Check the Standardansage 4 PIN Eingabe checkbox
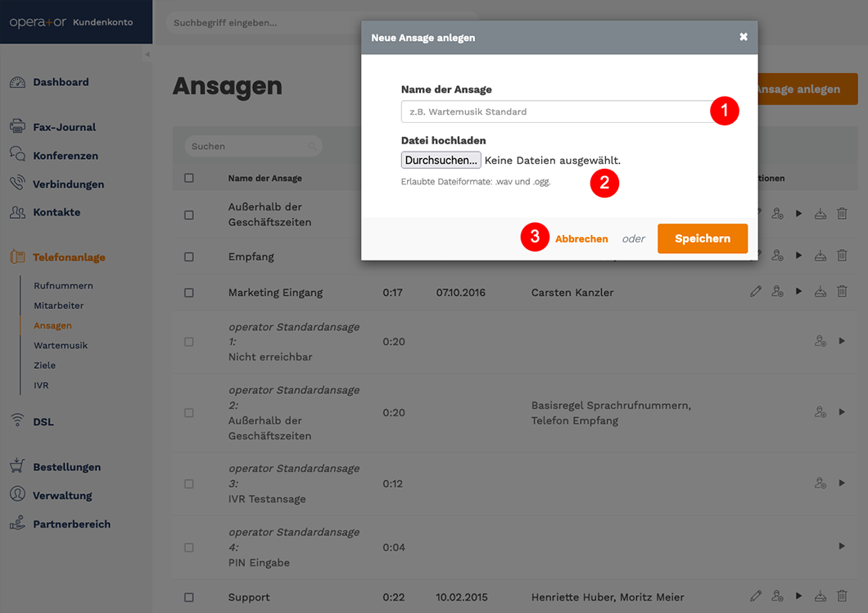 coord(189,547)
